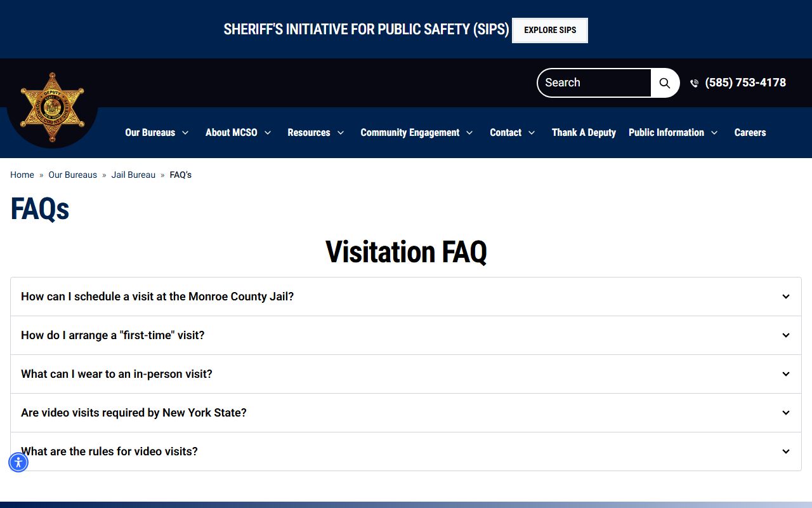Expand chevron for schedule a visit question

pos(786,297)
